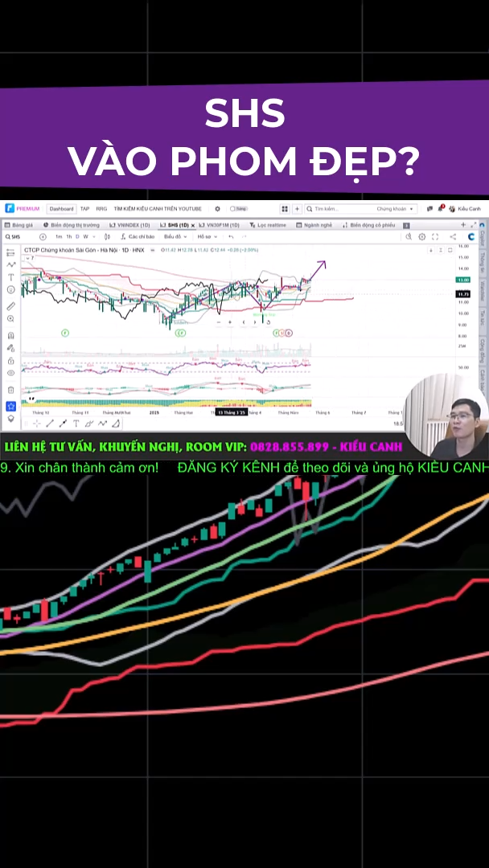Click the chart zoom out minus button
This screenshot has height=868, width=489.
coord(219,322)
